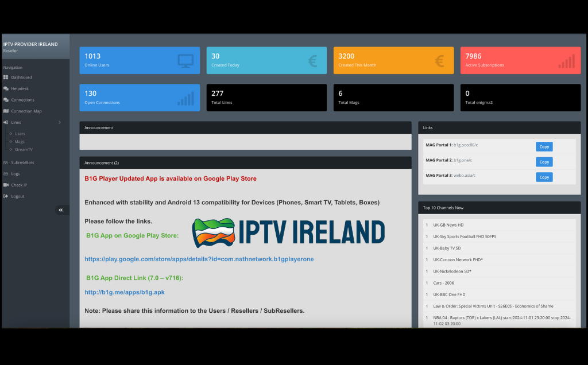The height and width of the screenshot is (365, 588).
Task: Open the Subresellers menu item
Action: [22, 162]
